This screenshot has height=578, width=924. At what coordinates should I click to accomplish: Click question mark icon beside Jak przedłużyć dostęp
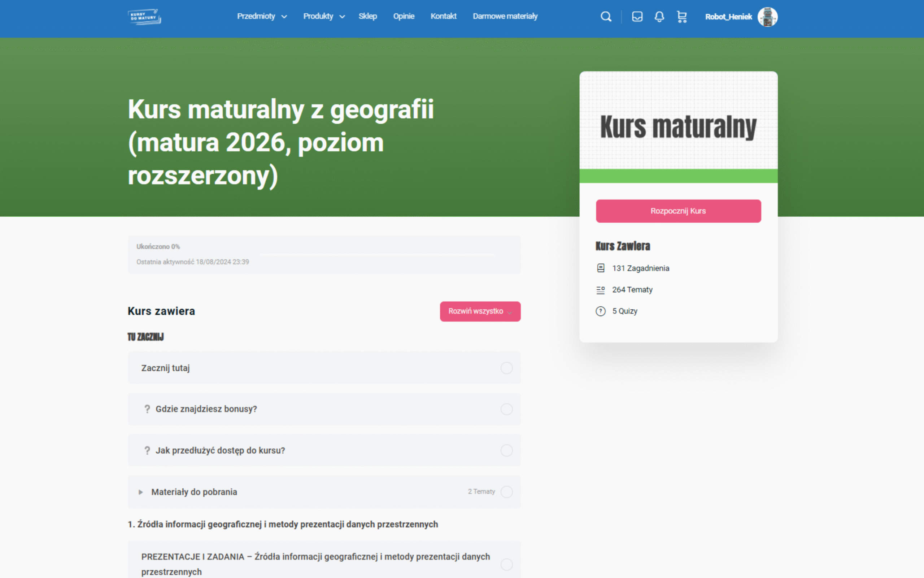pos(147,450)
